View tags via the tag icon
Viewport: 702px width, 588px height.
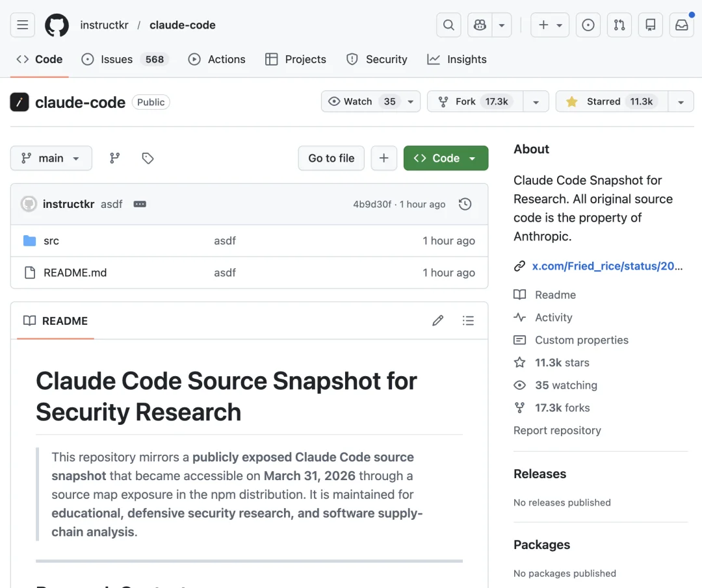pyautogui.click(x=148, y=158)
